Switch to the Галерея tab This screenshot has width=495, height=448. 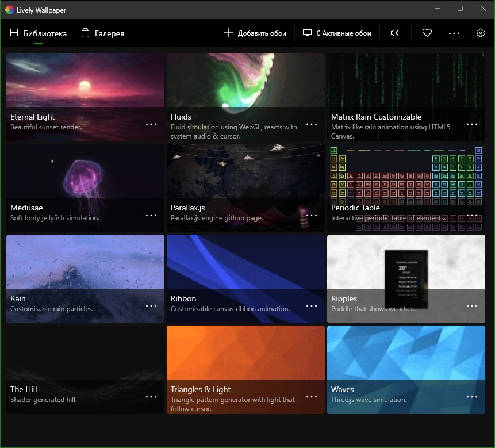point(103,33)
